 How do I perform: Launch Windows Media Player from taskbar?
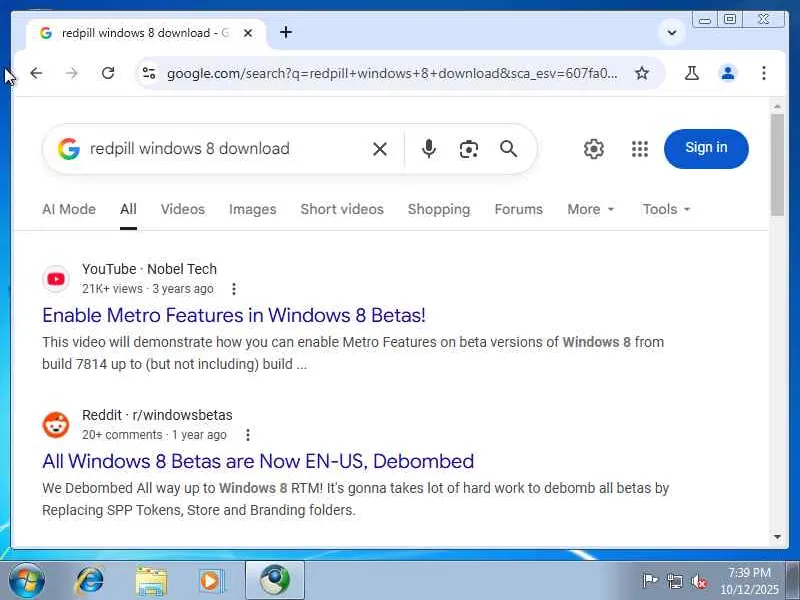point(211,581)
